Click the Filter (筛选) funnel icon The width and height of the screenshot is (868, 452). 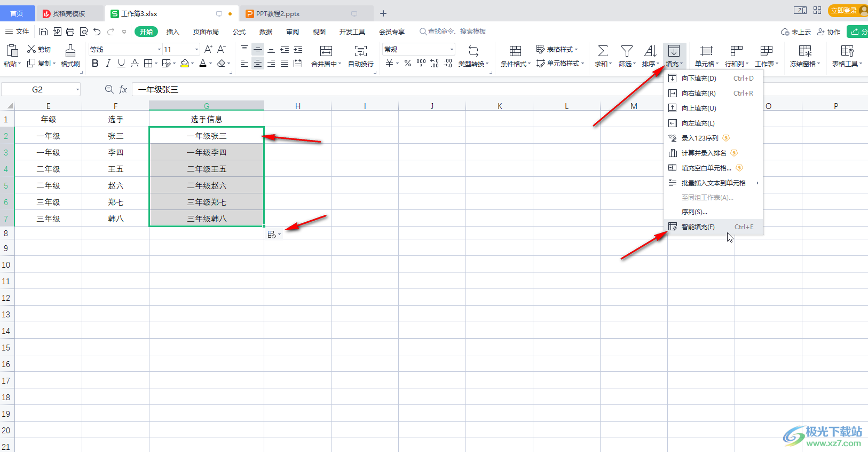point(627,51)
